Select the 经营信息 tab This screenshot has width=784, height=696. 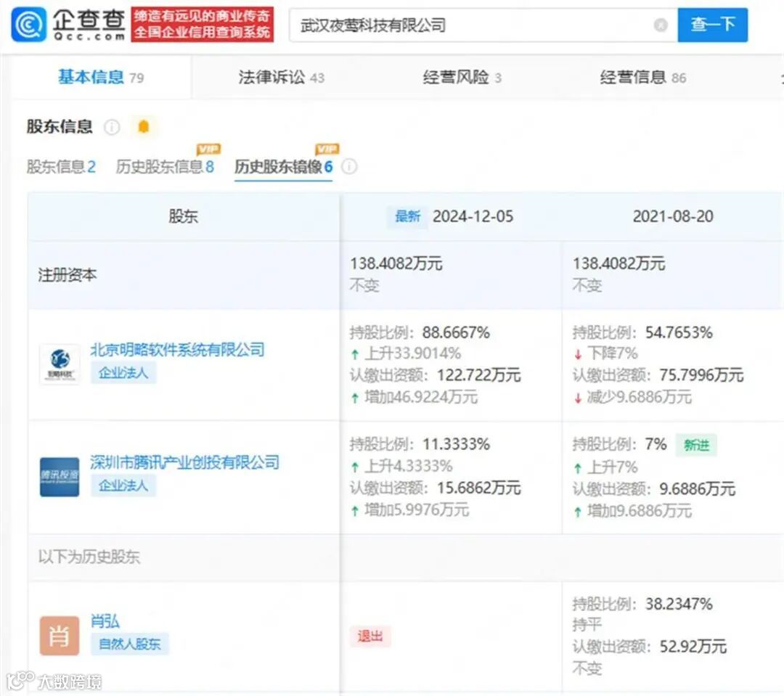click(x=635, y=77)
